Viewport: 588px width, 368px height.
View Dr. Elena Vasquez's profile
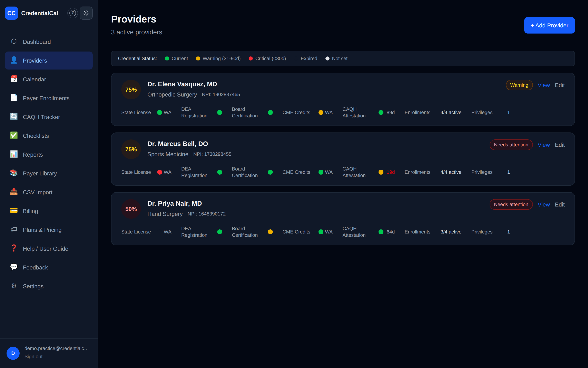[543, 85]
